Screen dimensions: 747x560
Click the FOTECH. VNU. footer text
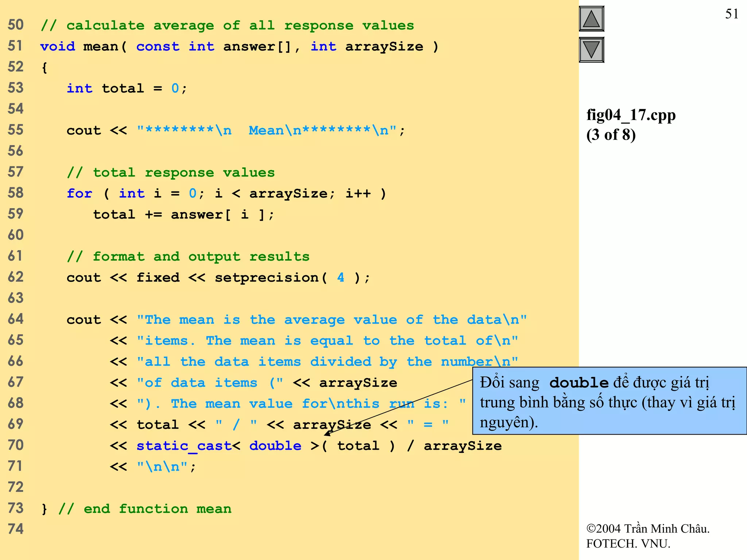tap(628, 544)
